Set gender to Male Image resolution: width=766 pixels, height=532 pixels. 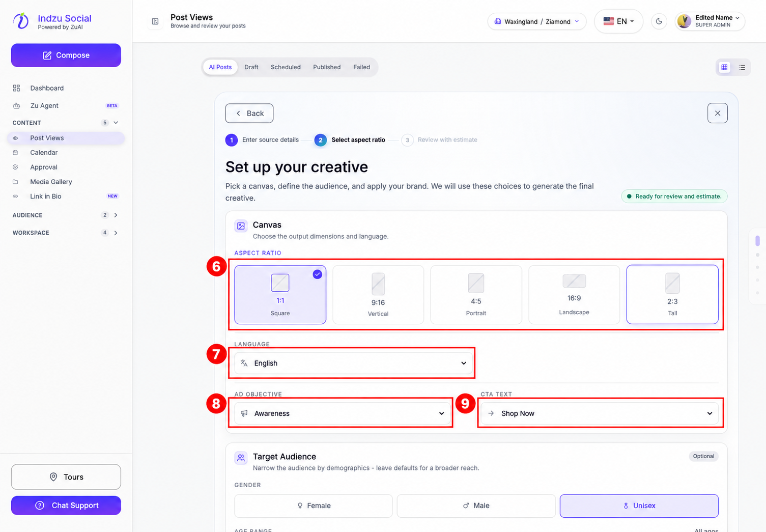coord(476,506)
